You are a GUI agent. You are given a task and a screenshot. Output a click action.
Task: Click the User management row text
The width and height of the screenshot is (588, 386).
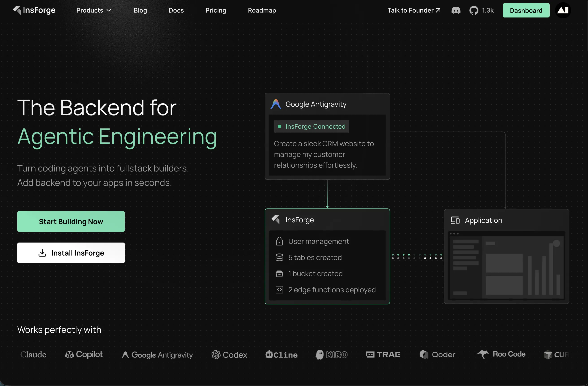click(x=318, y=241)
